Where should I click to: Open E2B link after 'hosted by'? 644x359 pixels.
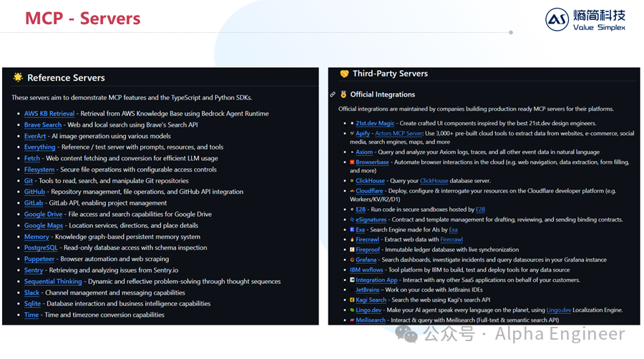tap(481, 210)
